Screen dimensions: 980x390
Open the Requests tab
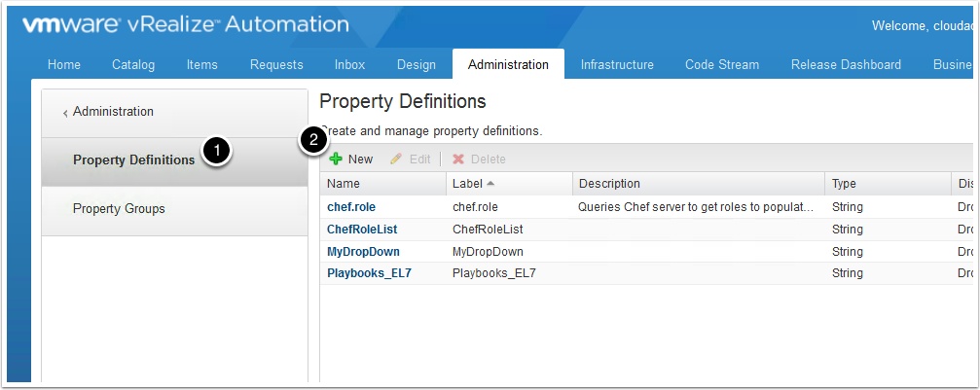pos(276,64)
